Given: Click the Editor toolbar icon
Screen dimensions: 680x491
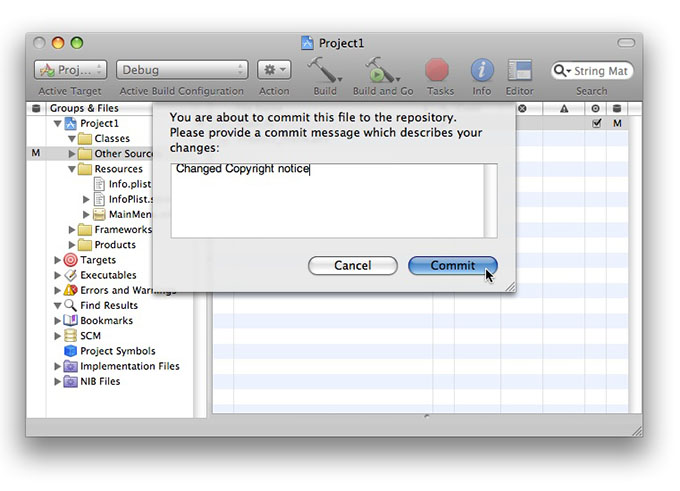Looking at the screenshot, I should tap(520, 70).
